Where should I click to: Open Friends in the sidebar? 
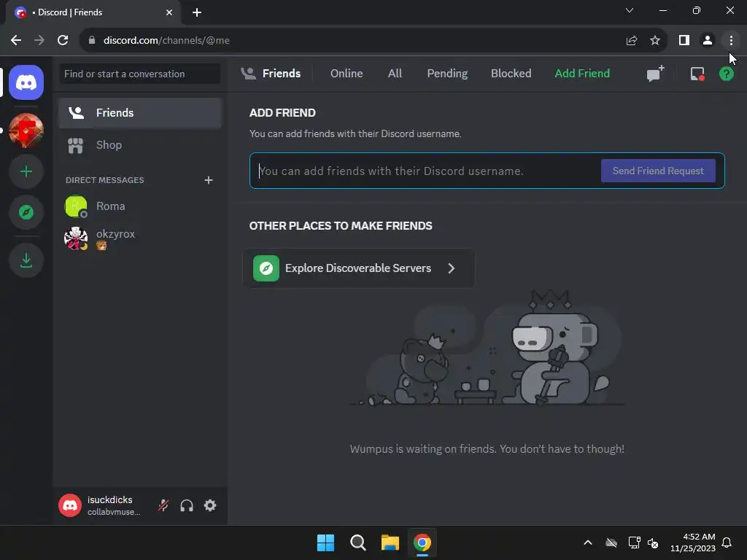tap(140, 113)
